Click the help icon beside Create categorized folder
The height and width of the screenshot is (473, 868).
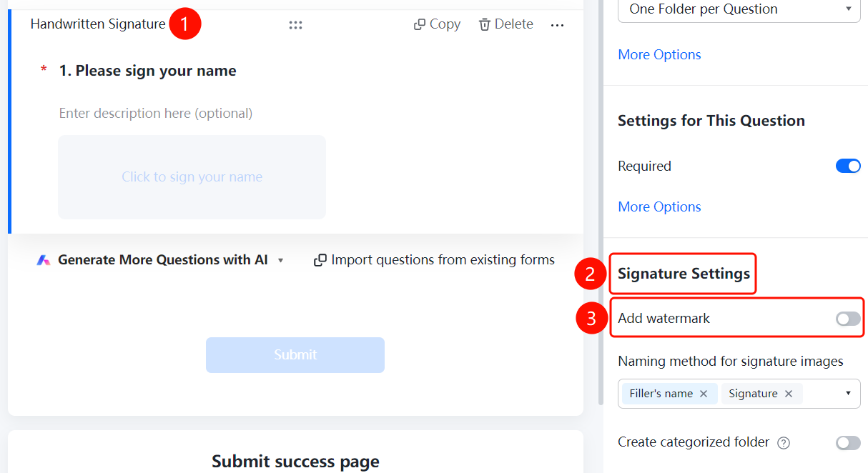click(x=784, y=443)
